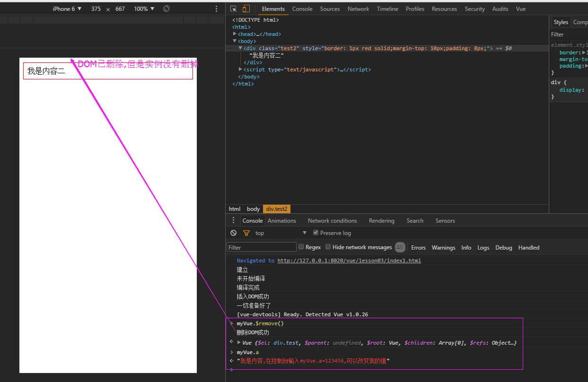Click the device height 667 field
588x382 pixels.
tap(120, 9)
